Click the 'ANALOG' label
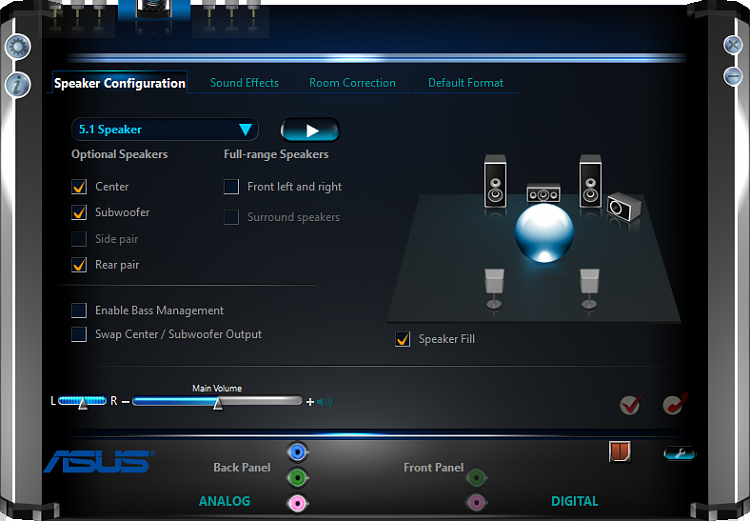Screen dimensions: 750x521 (224, 501)
